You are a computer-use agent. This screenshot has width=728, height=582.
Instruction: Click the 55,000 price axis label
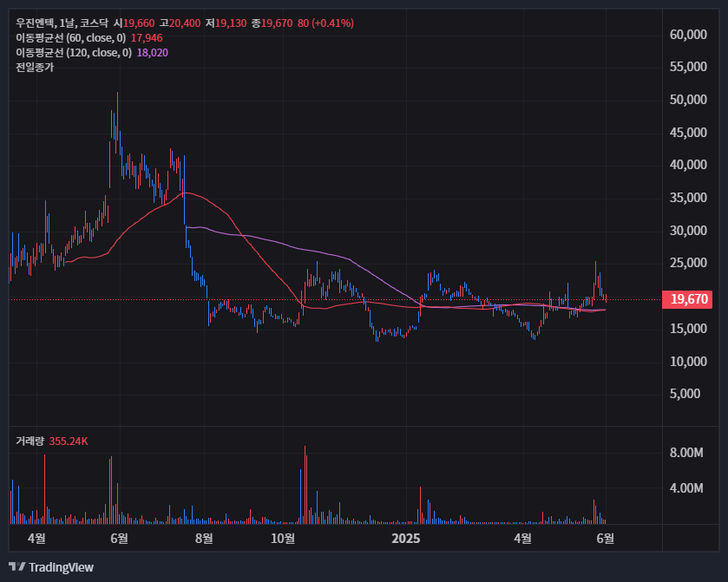pyautogui.click(x=688, y=67)
